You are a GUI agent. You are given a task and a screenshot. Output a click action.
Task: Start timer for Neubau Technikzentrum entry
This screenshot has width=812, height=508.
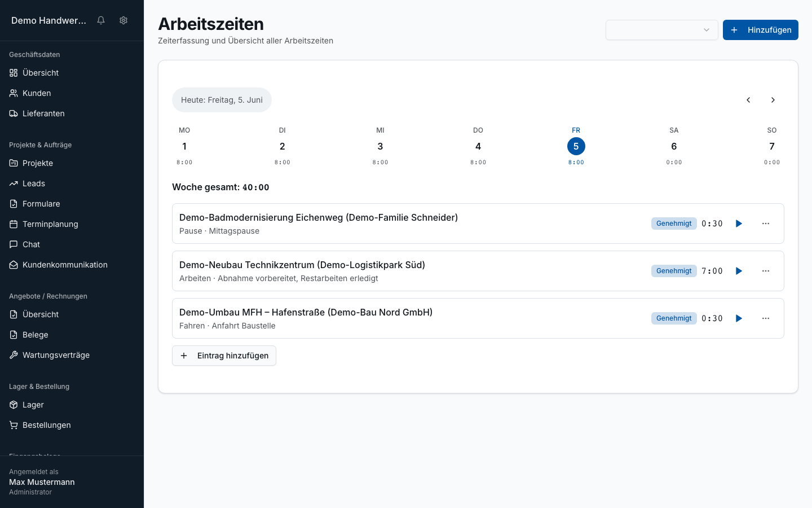pyautogui.click(x=739, y=271)
